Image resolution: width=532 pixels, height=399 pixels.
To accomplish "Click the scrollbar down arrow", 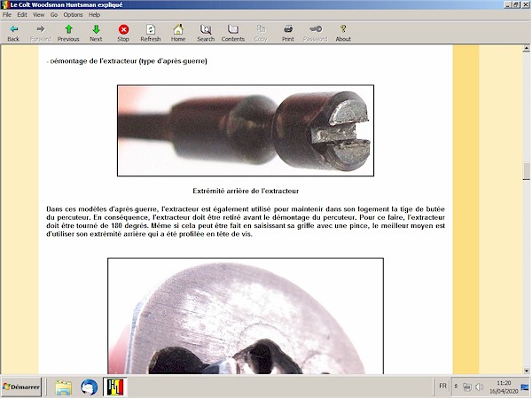I will point(526,371).
